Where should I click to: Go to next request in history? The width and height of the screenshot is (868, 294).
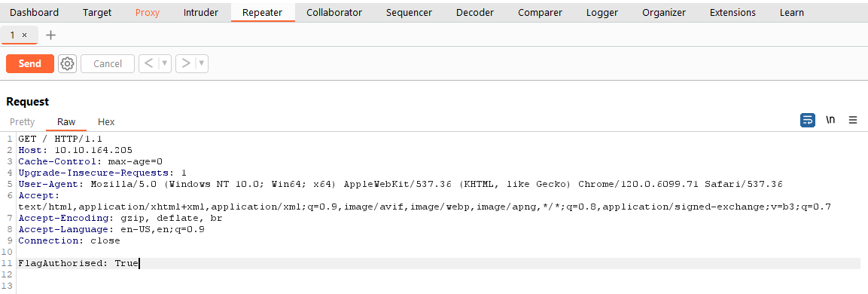pyautogui.click(x=186, y=64)
